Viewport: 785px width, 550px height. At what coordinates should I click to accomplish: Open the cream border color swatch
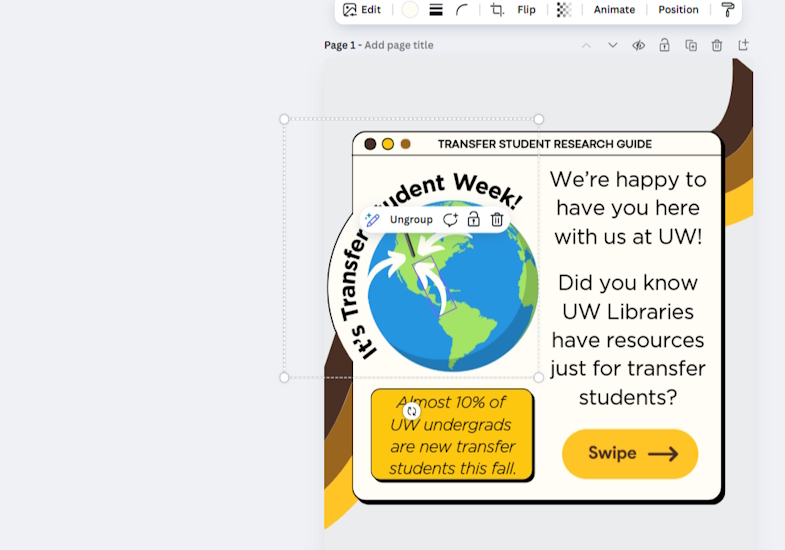pos(410,10)
